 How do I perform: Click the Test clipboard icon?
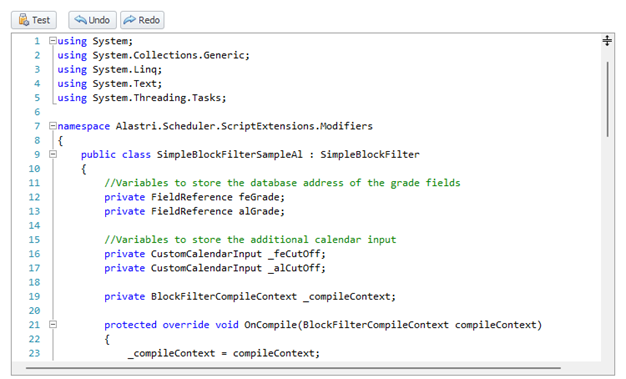(24, 20)
